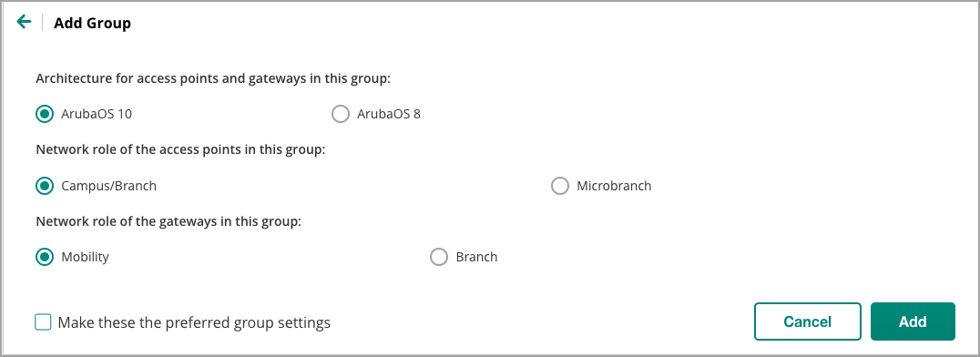
Task: Confirm with the Add button
Action: [x=913, y=321]
